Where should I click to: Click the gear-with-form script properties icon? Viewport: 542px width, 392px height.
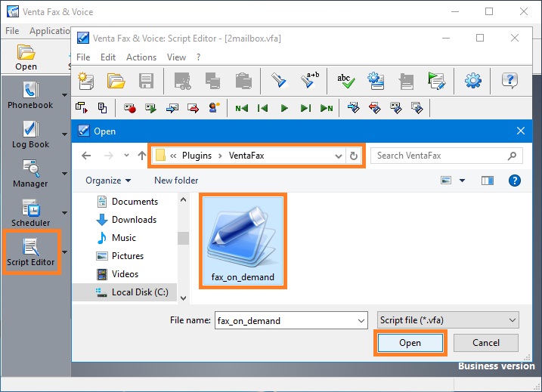click(376, 81)
